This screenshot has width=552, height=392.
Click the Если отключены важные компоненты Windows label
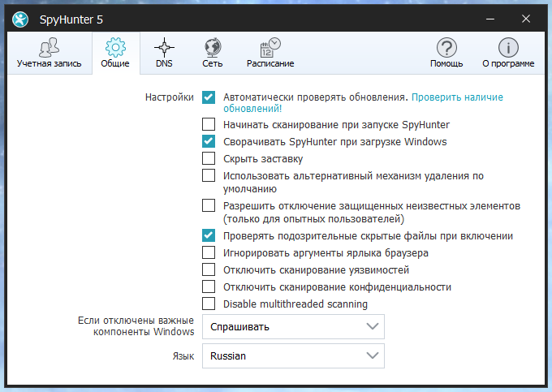pos(136,326)
